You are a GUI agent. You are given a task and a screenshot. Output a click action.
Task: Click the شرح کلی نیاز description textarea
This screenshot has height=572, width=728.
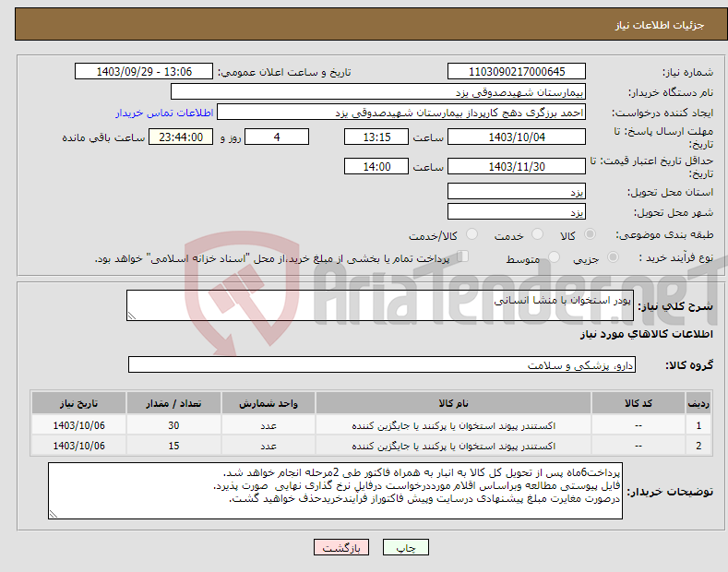point(380,305)
